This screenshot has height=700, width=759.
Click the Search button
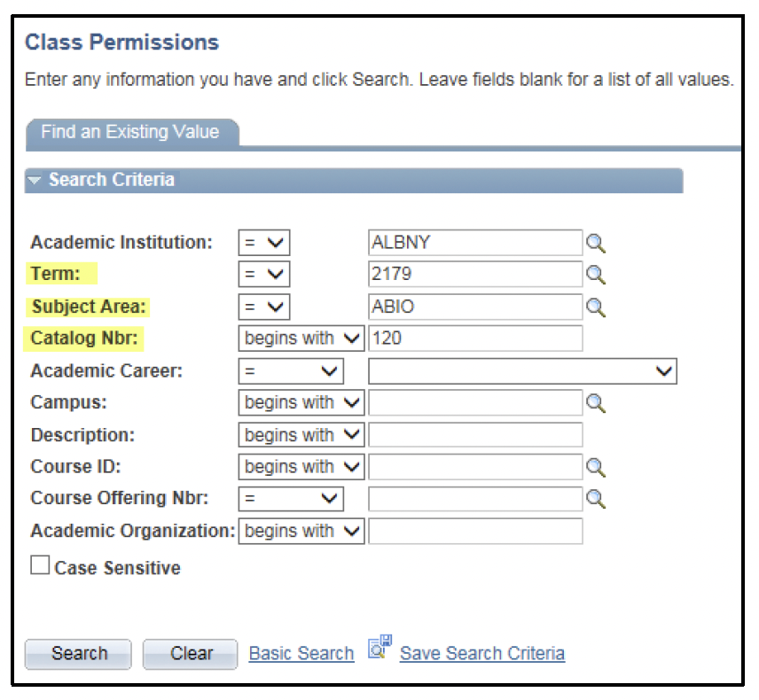[x=77, y=653]
